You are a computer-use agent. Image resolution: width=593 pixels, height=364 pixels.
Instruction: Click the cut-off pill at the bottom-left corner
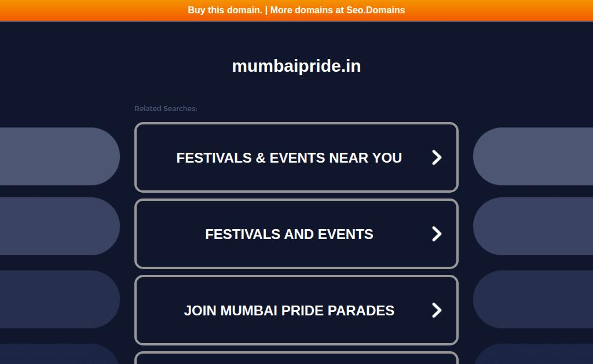point(58,355)
